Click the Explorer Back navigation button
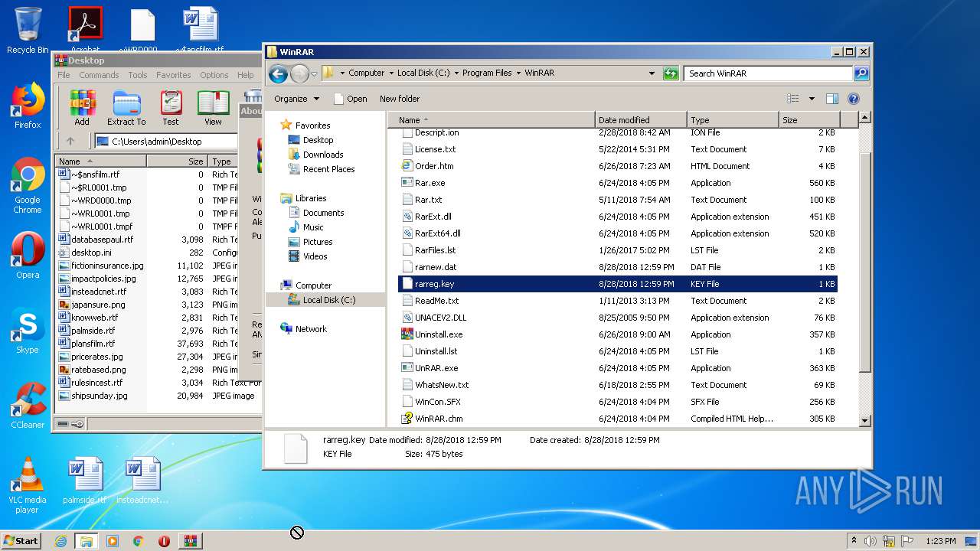The height and width of the screenshot is (551, 980). tap(278, 73)
